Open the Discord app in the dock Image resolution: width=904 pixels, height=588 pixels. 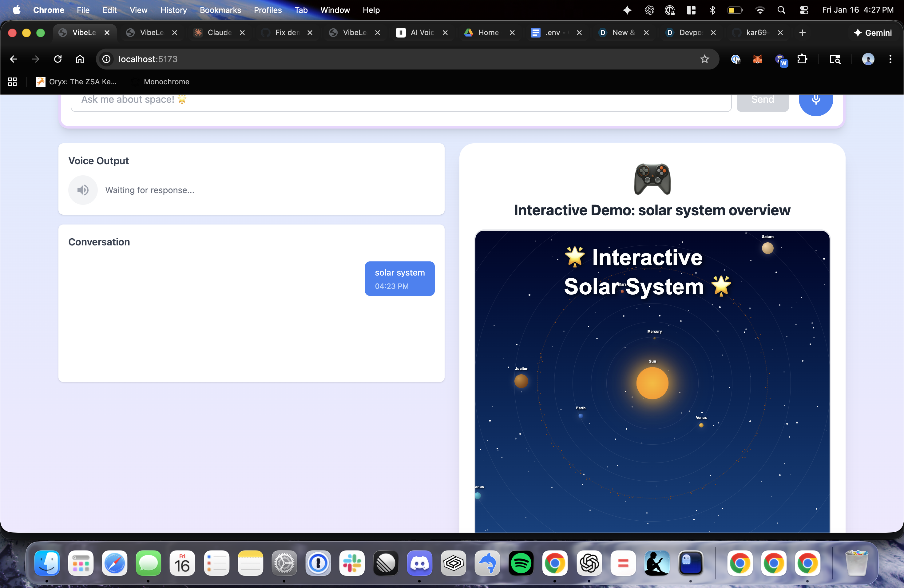click(419, 563)
